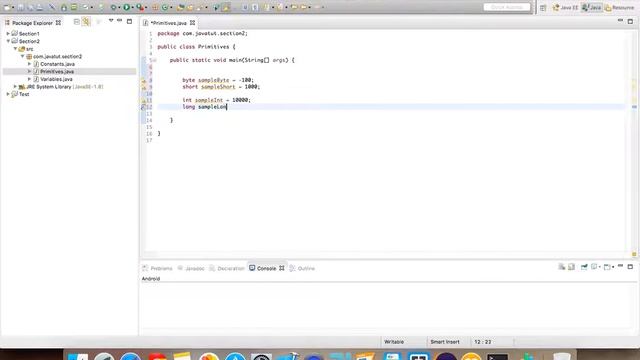This screenshot has width=640, height=360.
Task: Click Collapse All in Package Explorer
Action: point(76,22)
